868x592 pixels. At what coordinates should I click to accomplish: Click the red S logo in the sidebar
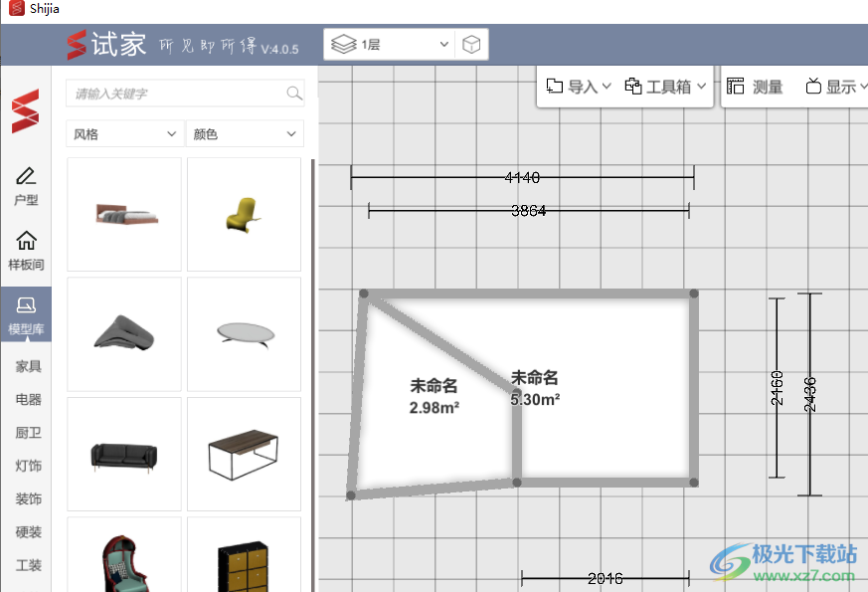click(x=26, y=110)
